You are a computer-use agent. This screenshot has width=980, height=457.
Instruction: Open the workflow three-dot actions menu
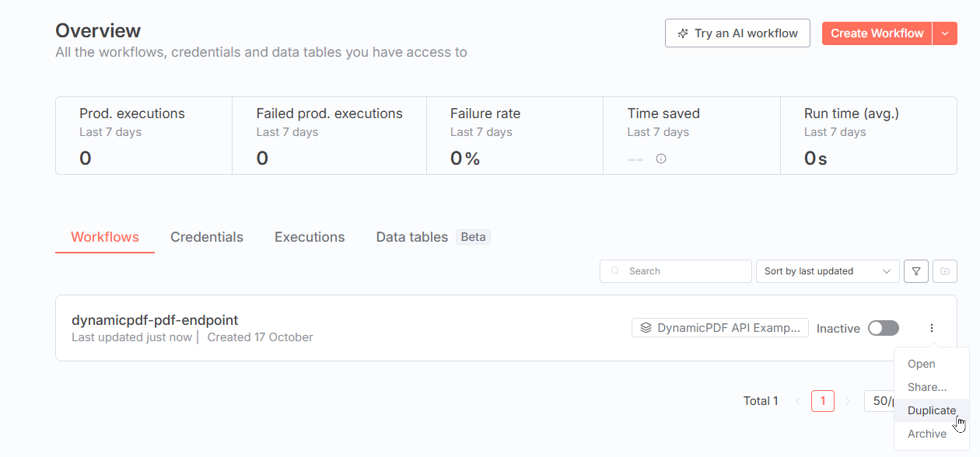click(x=932, y=328)
